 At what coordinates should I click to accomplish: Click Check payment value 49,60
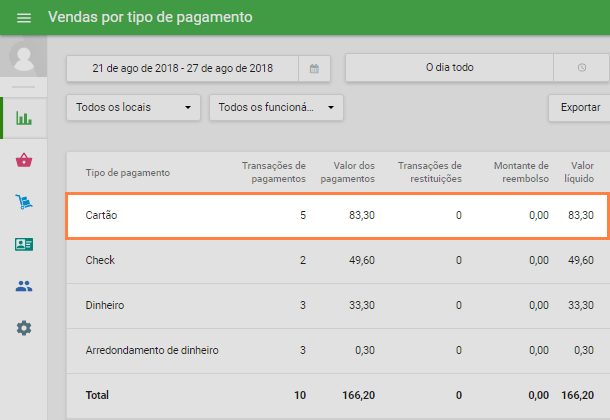pyautogui.click(x=362, y=260)
